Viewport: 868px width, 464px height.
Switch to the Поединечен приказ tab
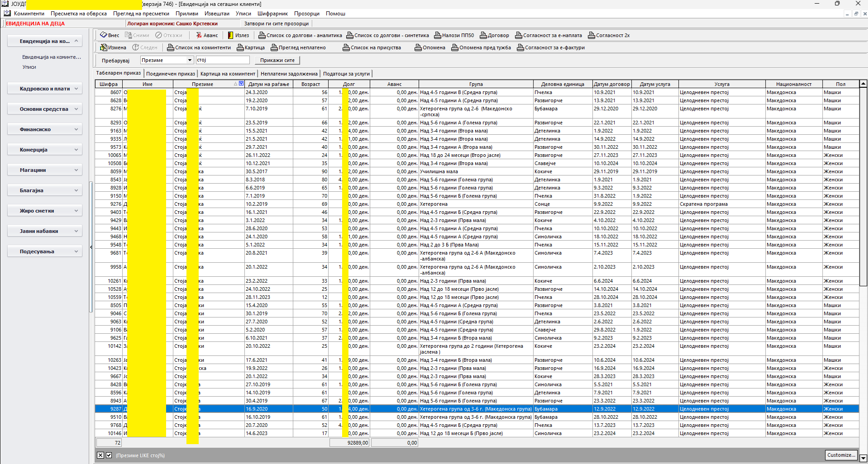171,74
